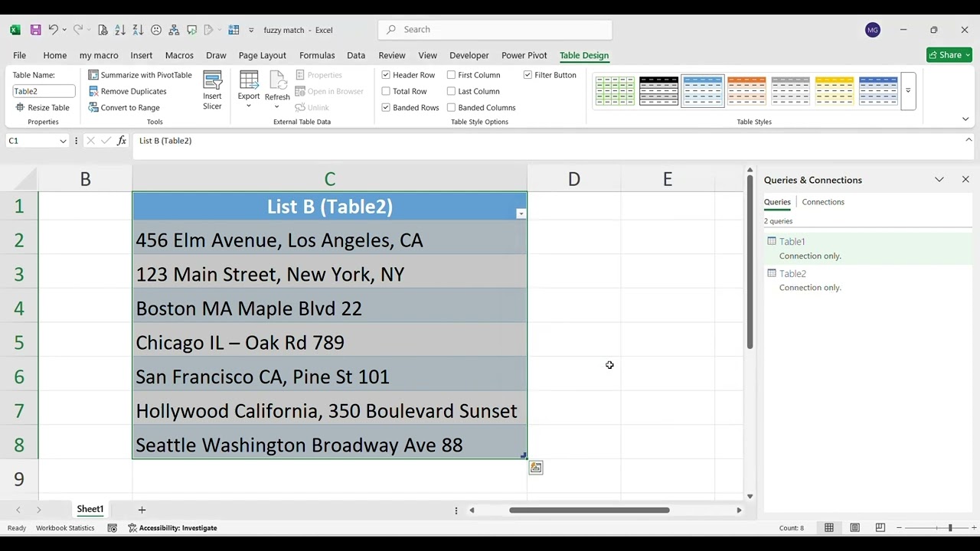The width and height of the screenshot is (980, 551).
Task: Apply the green table style swatch
Action: pyautogui.click(x=615, y=91)
